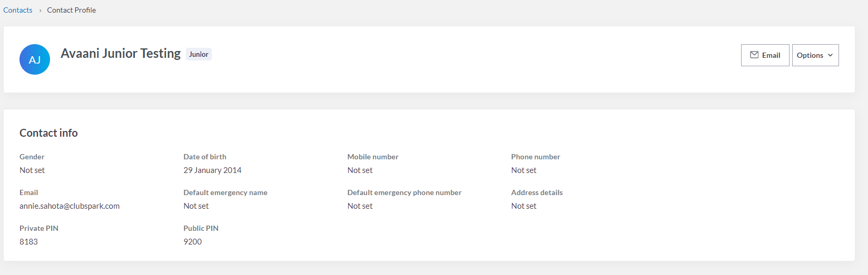Click the date of birth 29 January 2014
Image resolution: width=868 pixels, height=275 pixels.
pyautogui.click(x=212, y=170)
